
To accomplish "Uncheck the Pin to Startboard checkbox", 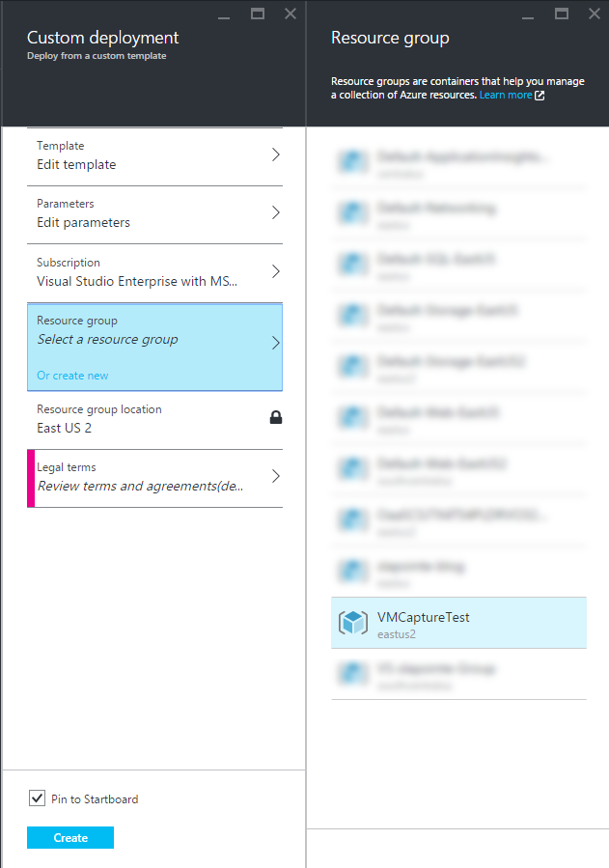I will (x=37, y=798).
